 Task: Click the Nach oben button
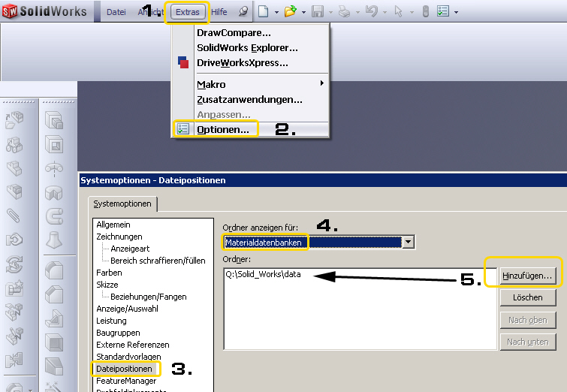click(527, 320)
